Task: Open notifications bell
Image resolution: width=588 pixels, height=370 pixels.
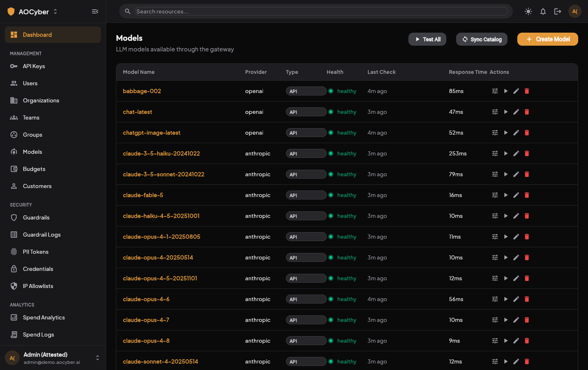Action: (543, 11)
